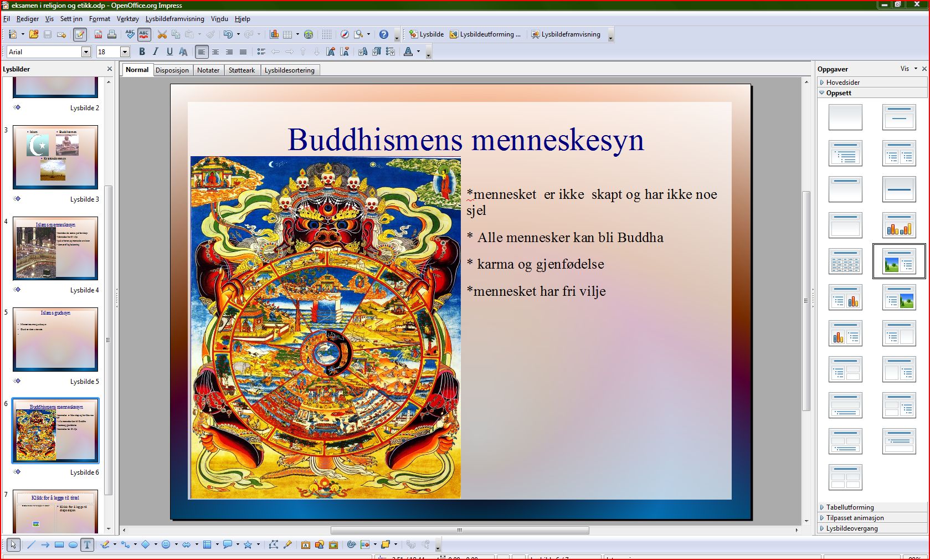This screenshot has width=930, height=560.
Task: Select the Rectangle drawing tool
Action: [59, 544]
